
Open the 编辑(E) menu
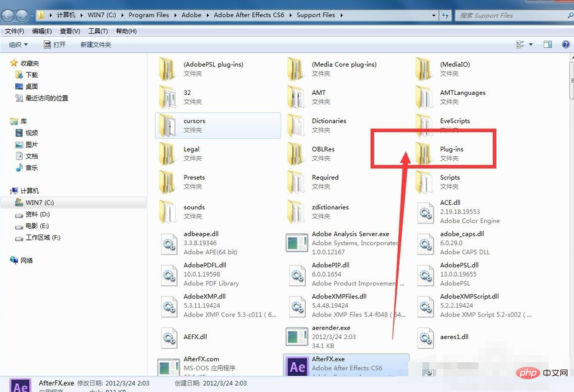[x=42, y=31]
